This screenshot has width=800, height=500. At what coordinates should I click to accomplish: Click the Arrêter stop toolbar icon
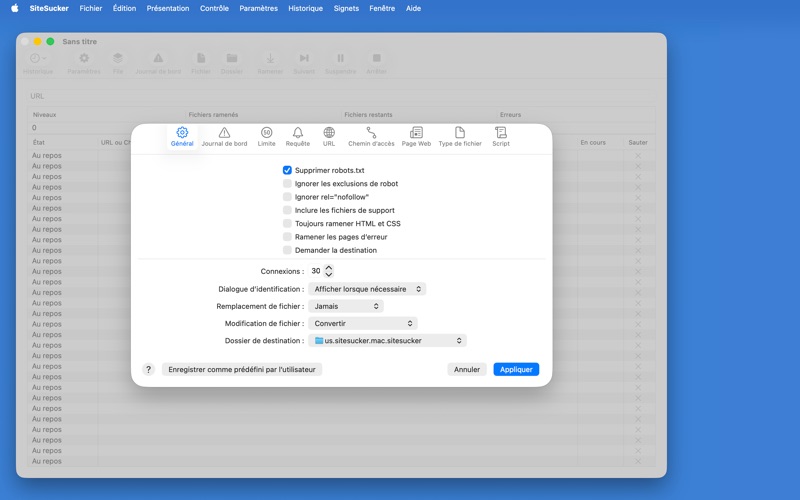point(377,58)
